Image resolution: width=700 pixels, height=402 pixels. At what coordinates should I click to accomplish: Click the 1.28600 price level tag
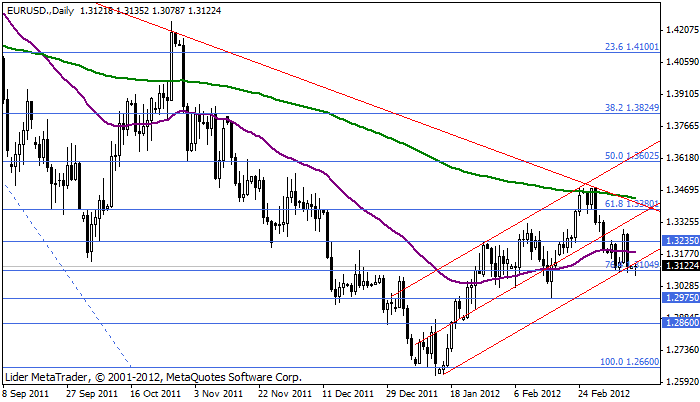681,322
